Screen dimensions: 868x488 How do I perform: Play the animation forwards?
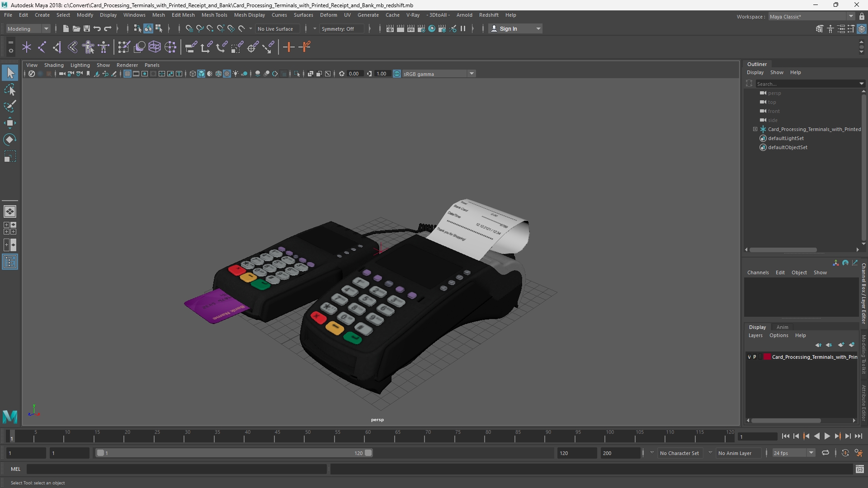[827, 436]
